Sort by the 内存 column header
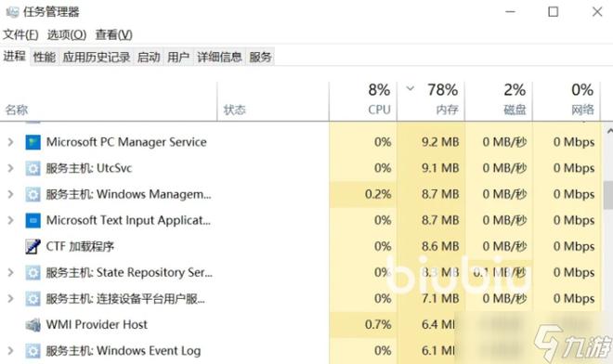Viewport: 613px width, 364px height. point(431,101)
